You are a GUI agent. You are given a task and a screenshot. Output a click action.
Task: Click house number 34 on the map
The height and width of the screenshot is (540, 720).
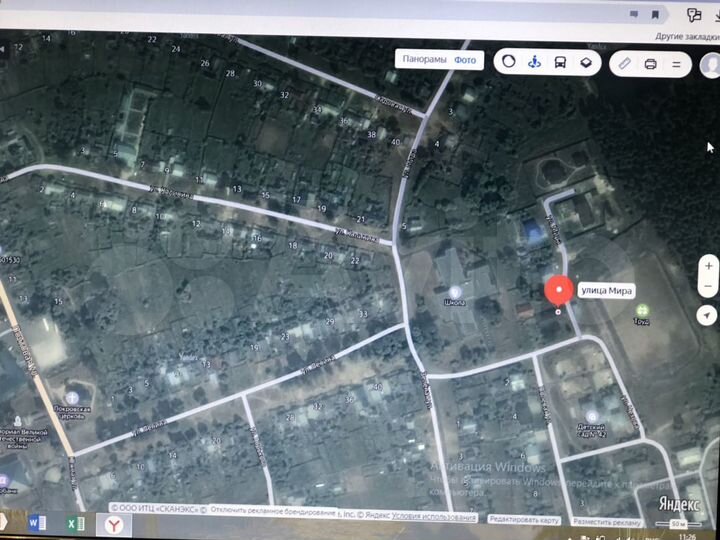[317, 109]
